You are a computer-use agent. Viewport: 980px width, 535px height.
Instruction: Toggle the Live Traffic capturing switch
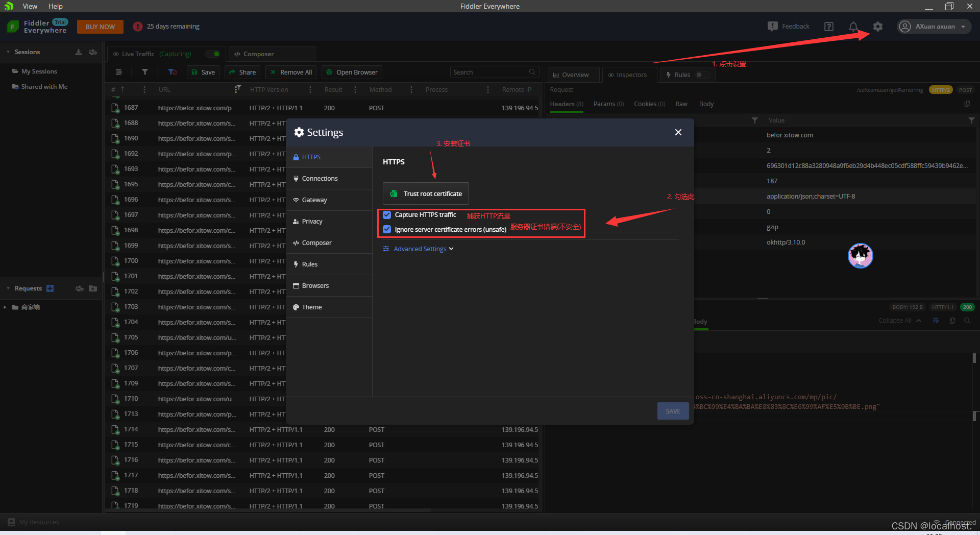pos(213,54)
